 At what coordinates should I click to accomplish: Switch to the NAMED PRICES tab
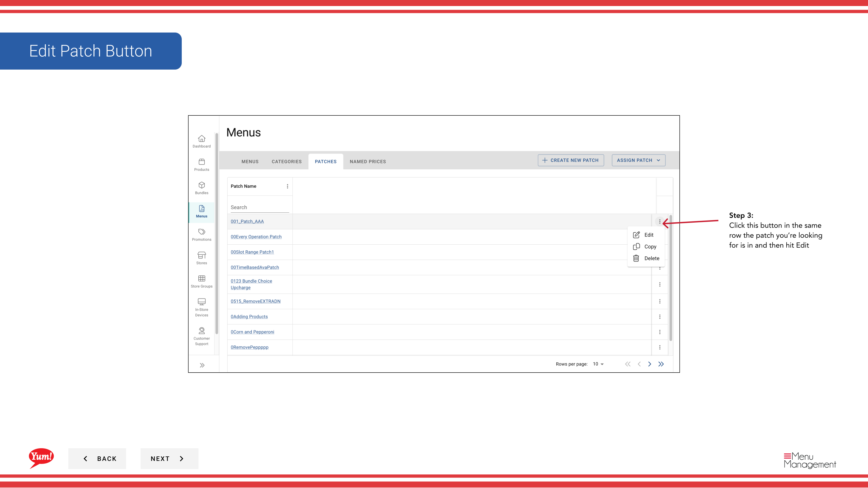click(368, 162)
